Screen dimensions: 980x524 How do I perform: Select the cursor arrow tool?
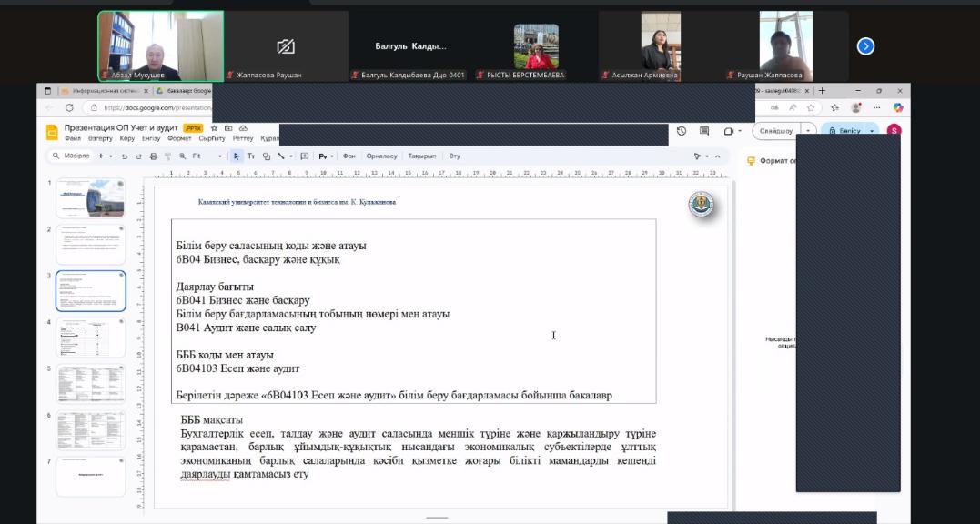[237, 156]
